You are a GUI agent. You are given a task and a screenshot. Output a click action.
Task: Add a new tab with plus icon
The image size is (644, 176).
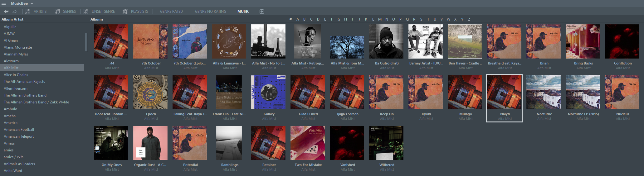pyautogui.click(x=262, y=12)
